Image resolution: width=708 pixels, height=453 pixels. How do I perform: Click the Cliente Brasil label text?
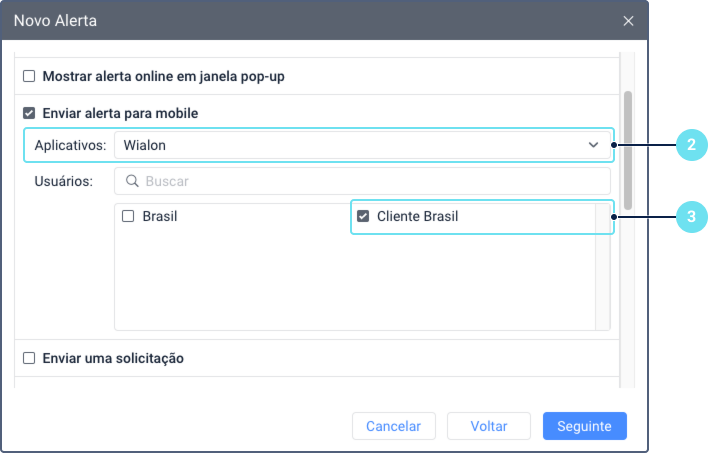pos(417,216)
